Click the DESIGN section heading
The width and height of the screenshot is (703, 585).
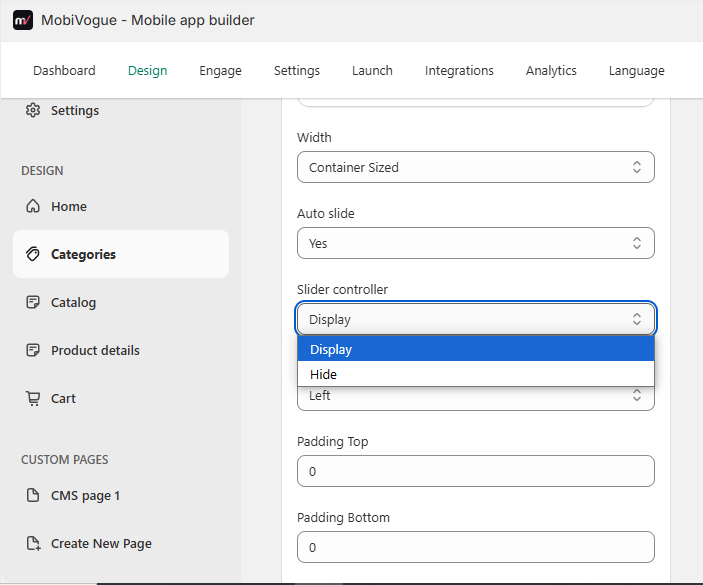click(42, 170)
